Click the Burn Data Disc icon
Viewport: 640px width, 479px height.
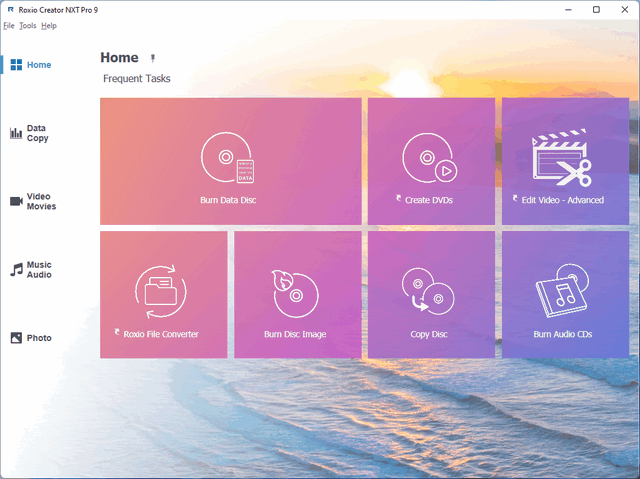point(229,158)
